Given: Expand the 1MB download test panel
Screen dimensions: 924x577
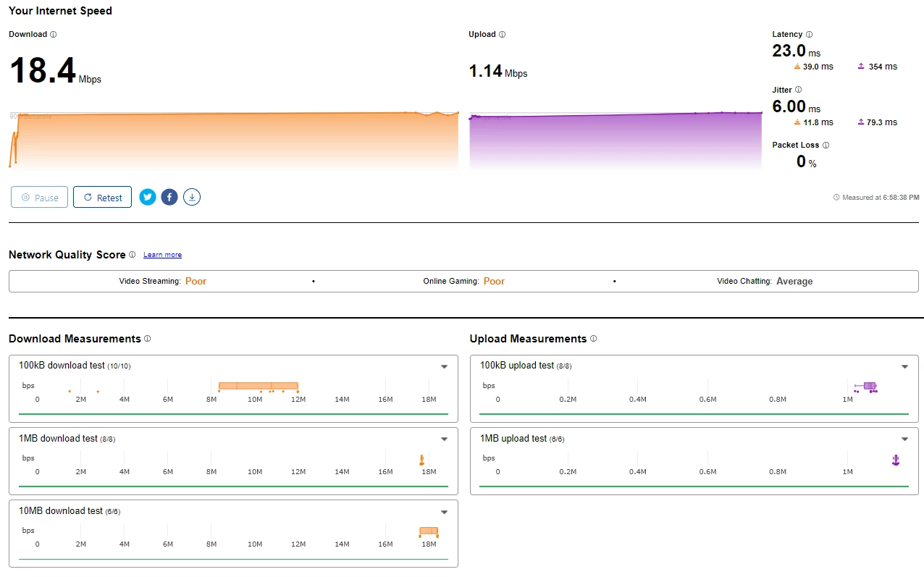Looking at the screenshot, I should pyautogui.click(x=445, y=439).
